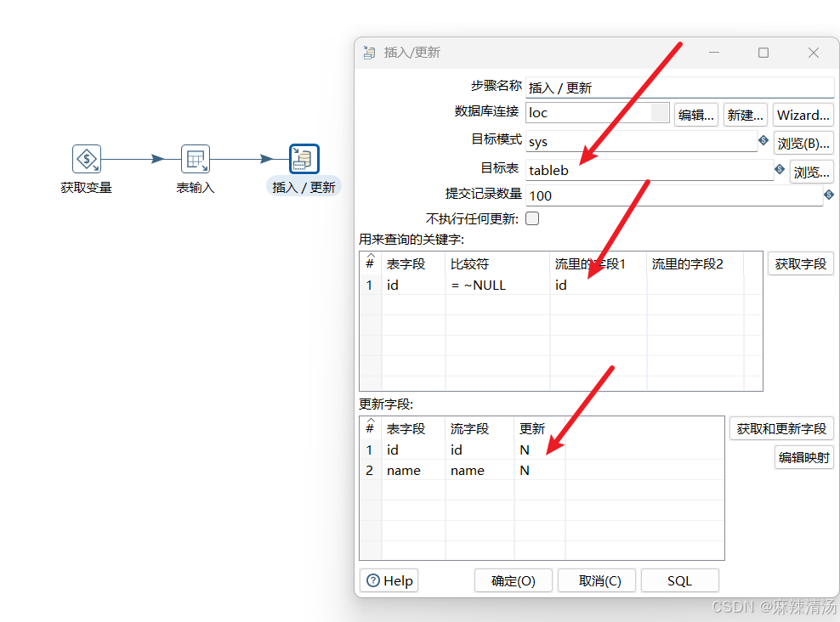Select the = ~NULL comparator cell

pos(497,286)
